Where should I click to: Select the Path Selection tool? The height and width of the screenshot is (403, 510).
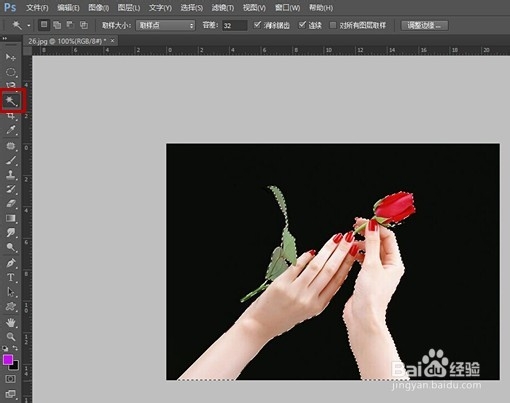(x=11, y=292)
